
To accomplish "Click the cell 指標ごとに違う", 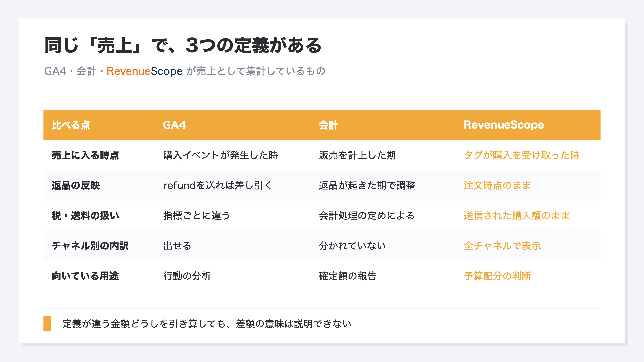I will tap(196, 216).
